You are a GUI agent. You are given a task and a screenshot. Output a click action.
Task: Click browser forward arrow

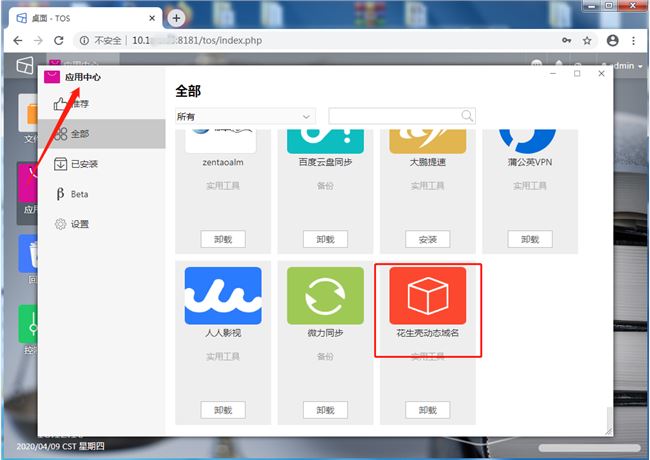point(38,40)
